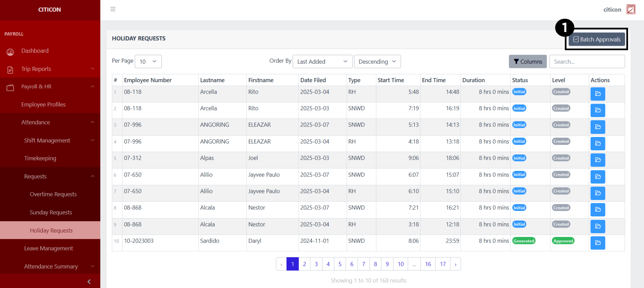Open folder action for Sardido Daryl row
Image resolution: width=644 pixels, height=288 pixels.
click(597, 243)
